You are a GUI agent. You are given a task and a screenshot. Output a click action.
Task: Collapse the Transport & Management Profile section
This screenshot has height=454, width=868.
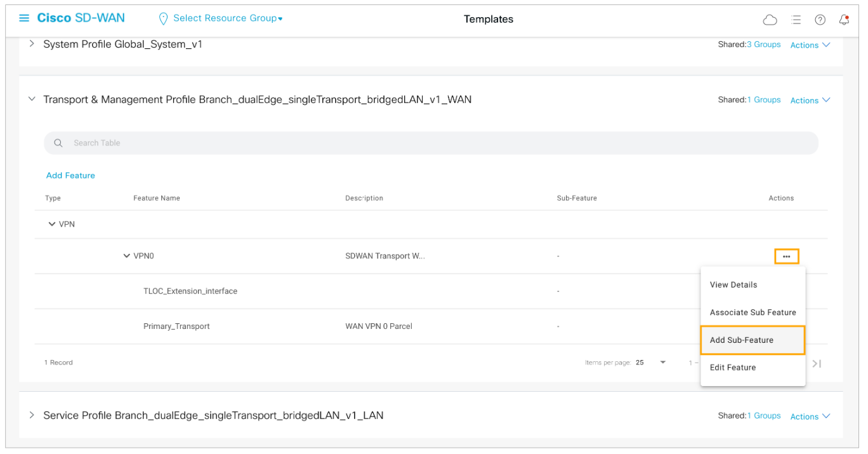[32, 100]
